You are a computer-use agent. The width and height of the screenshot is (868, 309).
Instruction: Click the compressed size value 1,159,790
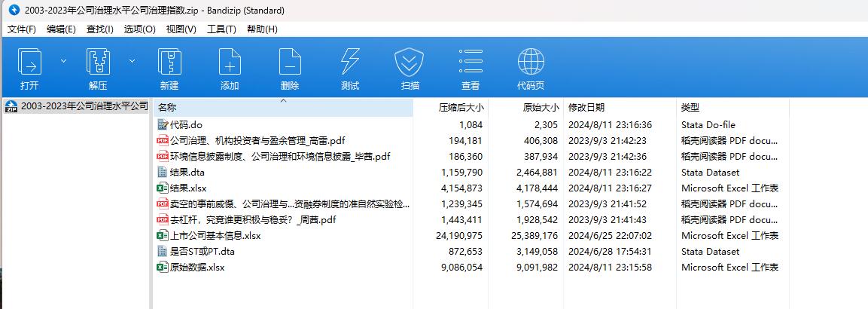click(461, 173)
